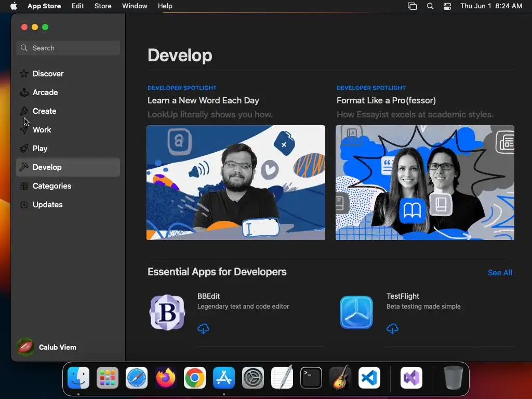Image resolution: width=532 pixels, height=399 pixels.
Task: Open Trash in the Dock
Action: (453, 378)
